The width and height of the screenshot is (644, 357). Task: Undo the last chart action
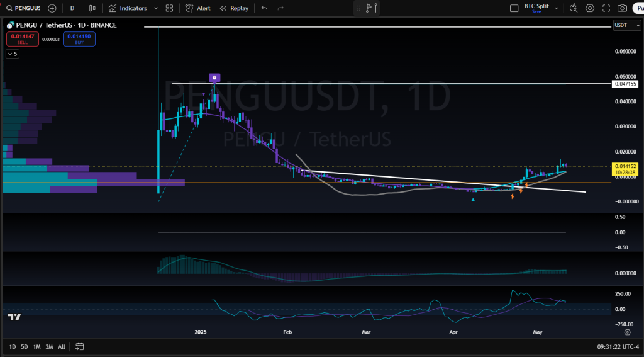(x=264, y=8)
